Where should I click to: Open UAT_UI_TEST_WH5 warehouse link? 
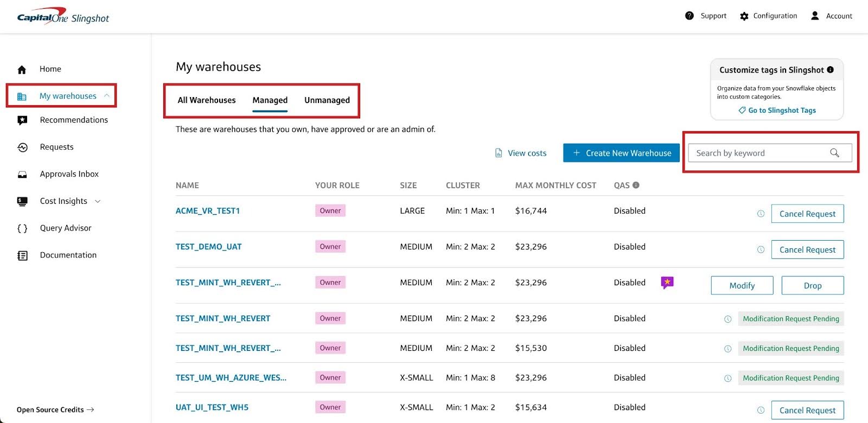[212, 407]
